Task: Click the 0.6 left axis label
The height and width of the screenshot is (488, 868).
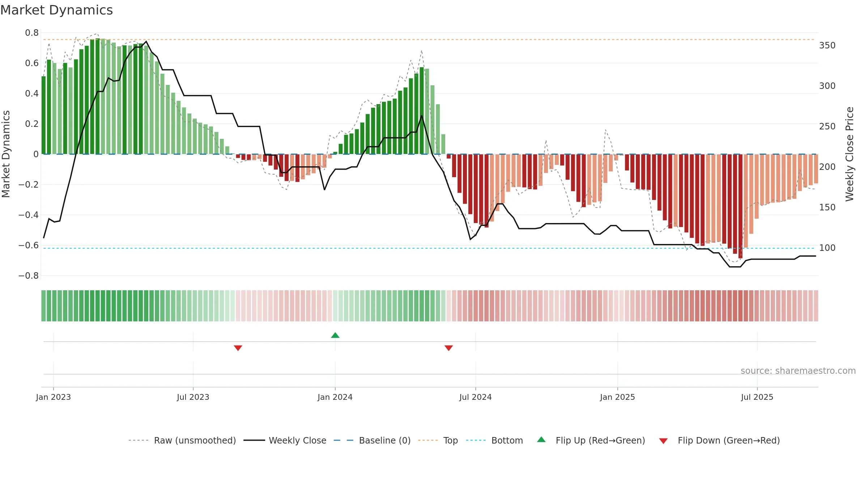Action: pyautogui.click(x=32, y=63)
